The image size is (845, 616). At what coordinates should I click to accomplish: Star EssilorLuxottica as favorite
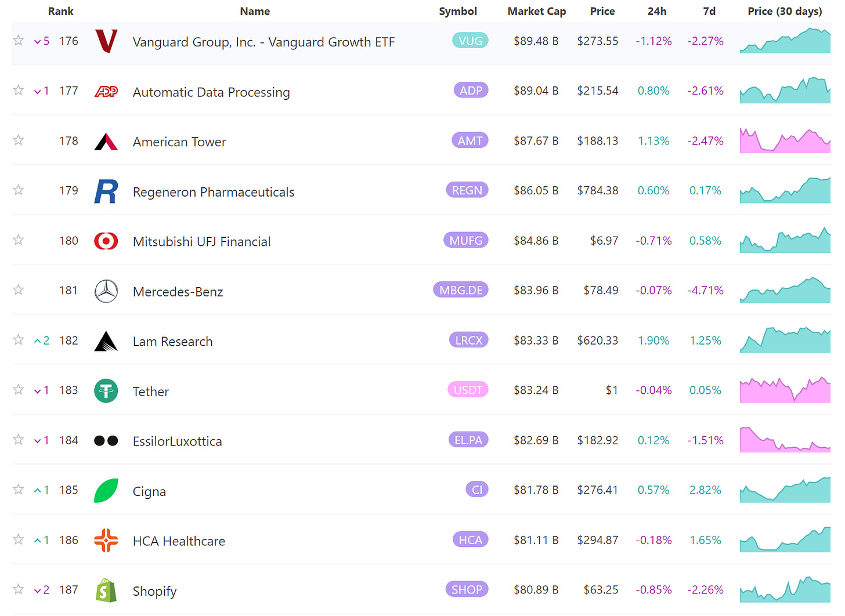coord(19,439)
